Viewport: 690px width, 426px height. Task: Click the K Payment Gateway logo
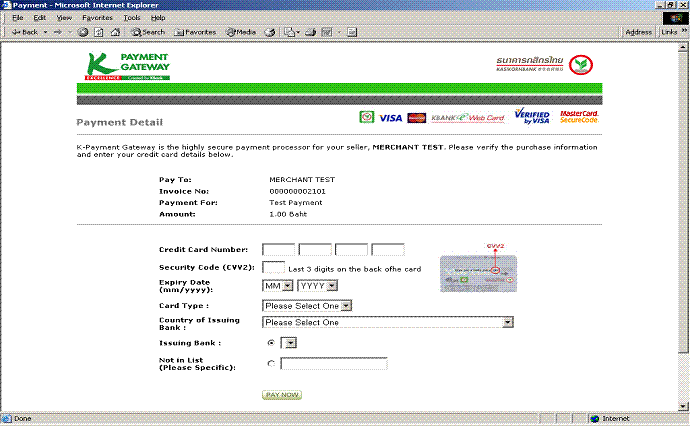[127, 66]
